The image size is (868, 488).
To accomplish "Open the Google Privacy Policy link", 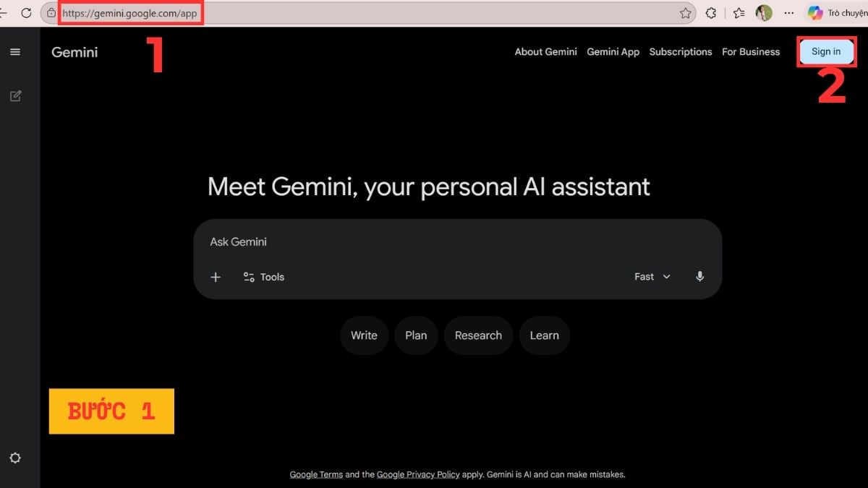I will [x=418, y=475].
